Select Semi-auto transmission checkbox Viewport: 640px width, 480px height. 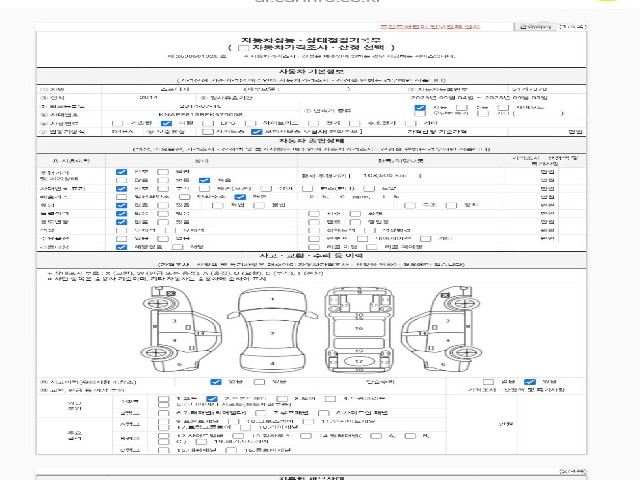pos(503,108)
